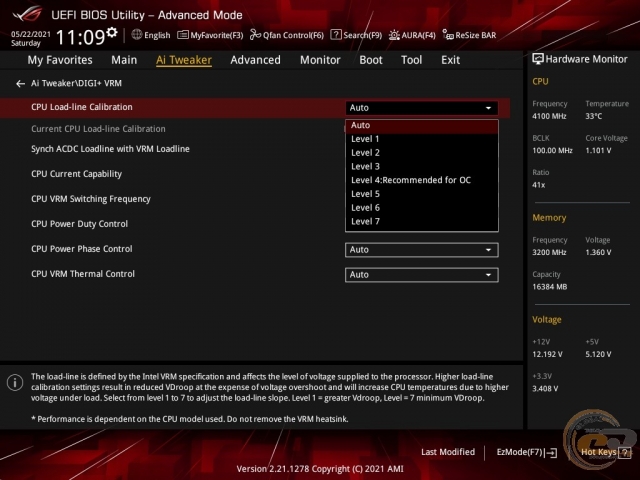Click the settings gear next to clock
Screen dimensions: 640x480
[112, 32]
